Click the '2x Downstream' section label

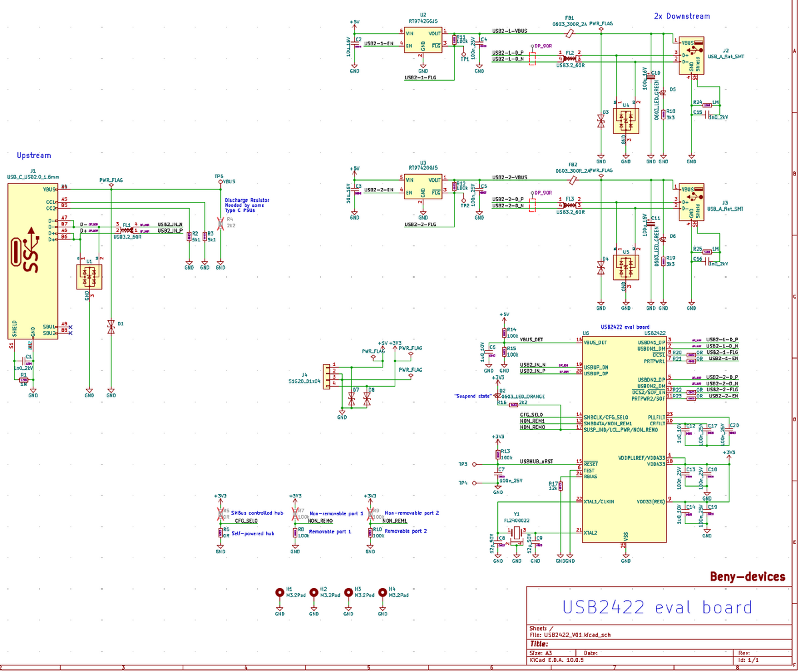[x=681, y=16]
